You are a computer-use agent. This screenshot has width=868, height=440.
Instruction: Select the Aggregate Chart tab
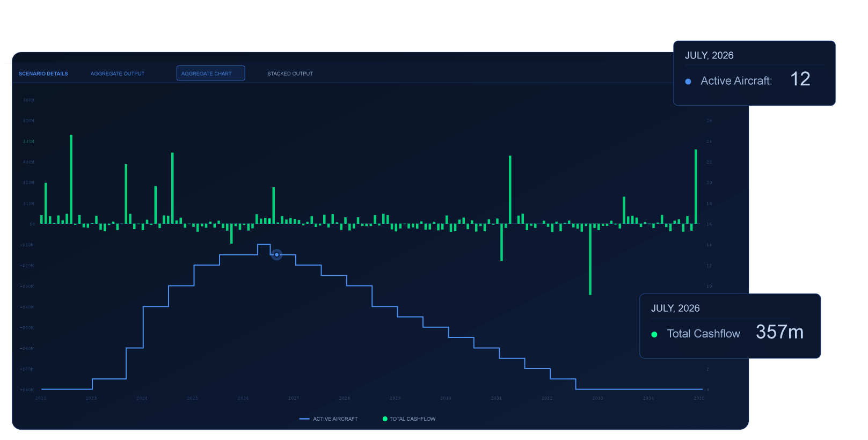tap(210, 74)
